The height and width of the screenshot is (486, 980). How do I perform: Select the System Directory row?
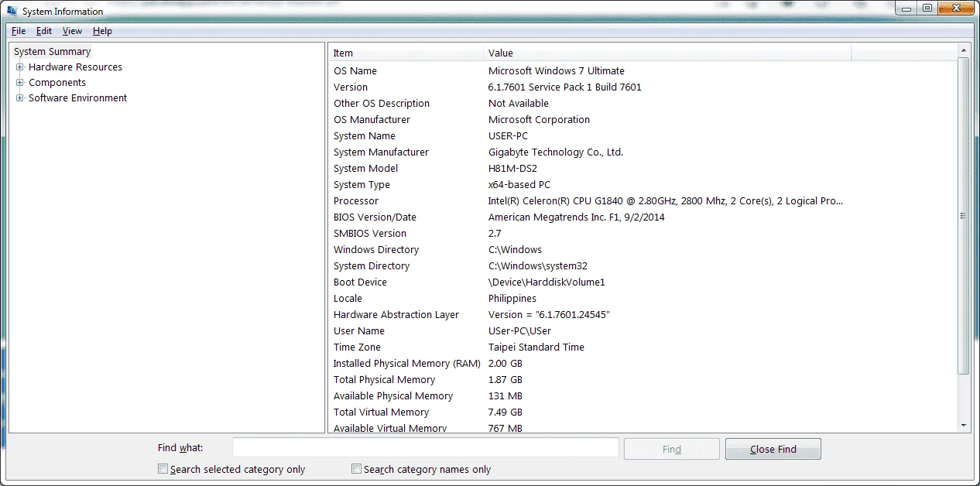(x=642, y=266)
